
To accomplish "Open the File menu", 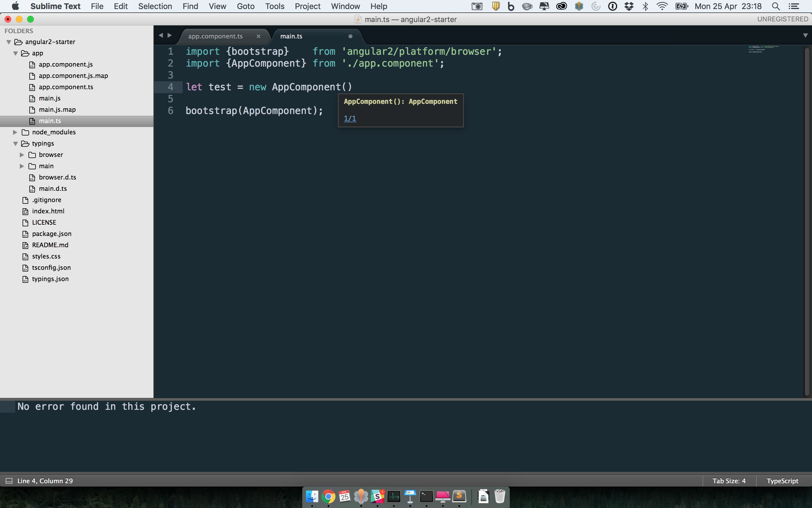I will point(97,6).
